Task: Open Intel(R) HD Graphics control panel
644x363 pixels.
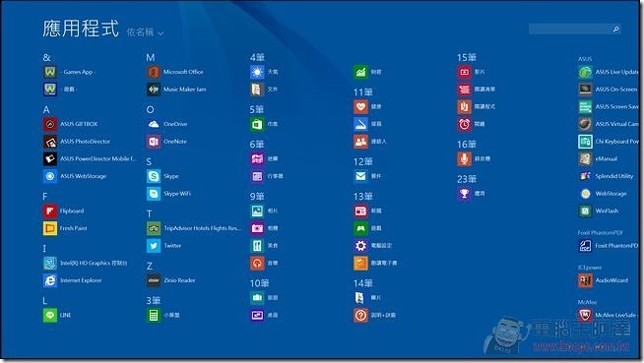Action: coord(86,263)
